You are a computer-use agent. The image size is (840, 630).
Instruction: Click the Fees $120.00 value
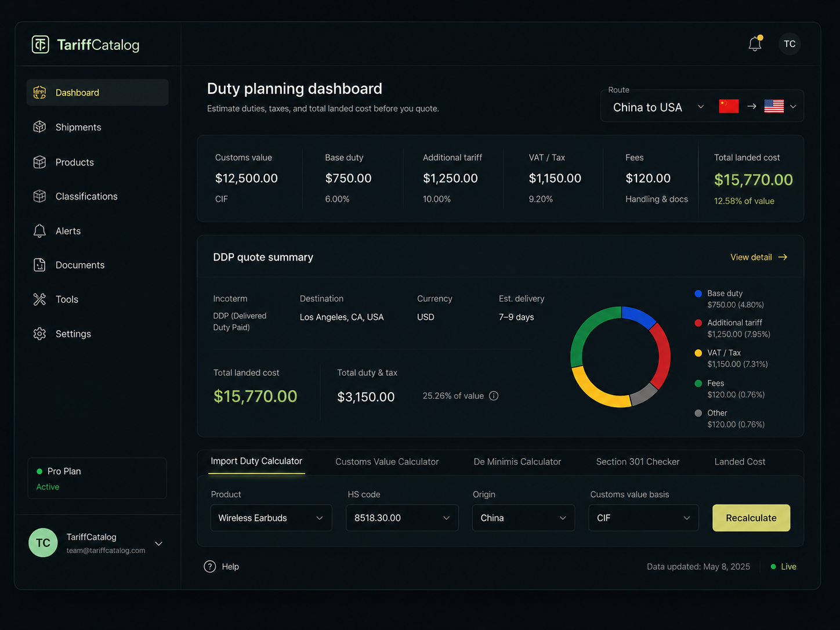[x=648, y=178]
